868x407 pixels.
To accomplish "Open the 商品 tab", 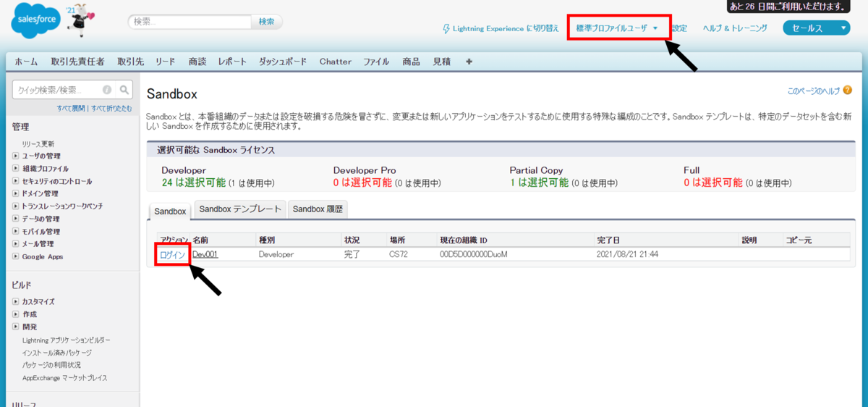I will pos(412,62).
